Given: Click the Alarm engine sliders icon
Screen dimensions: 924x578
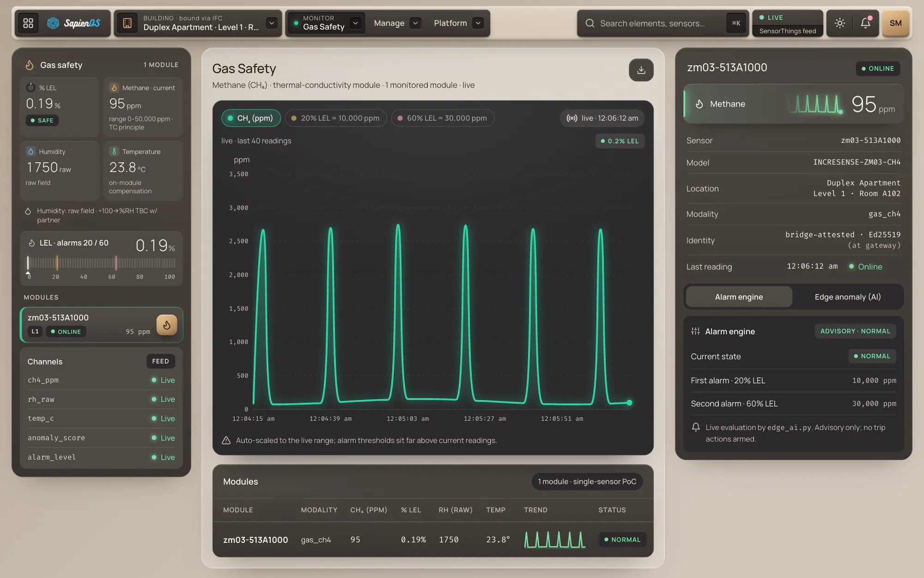Looking at the screenshot, I should click(x=695, y=331).
